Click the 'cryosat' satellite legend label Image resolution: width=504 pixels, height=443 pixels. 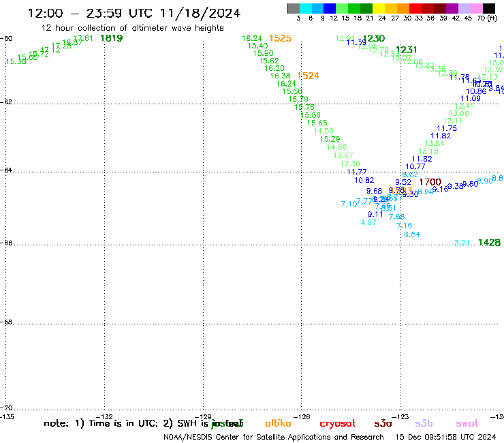tap(338, 423)
